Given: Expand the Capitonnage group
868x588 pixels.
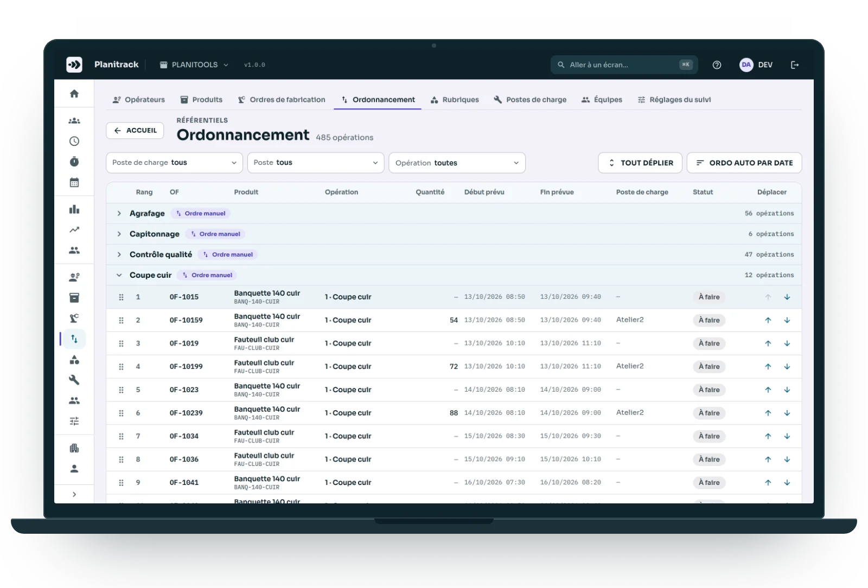Looking at the screenshot, I should coord(119,234).
